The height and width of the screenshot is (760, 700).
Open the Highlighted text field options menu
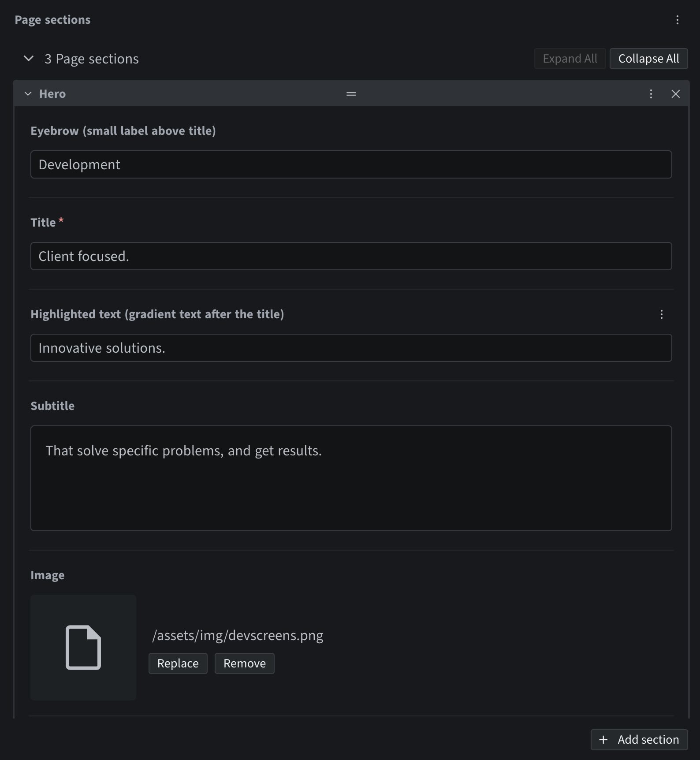(x=662, y=314)
